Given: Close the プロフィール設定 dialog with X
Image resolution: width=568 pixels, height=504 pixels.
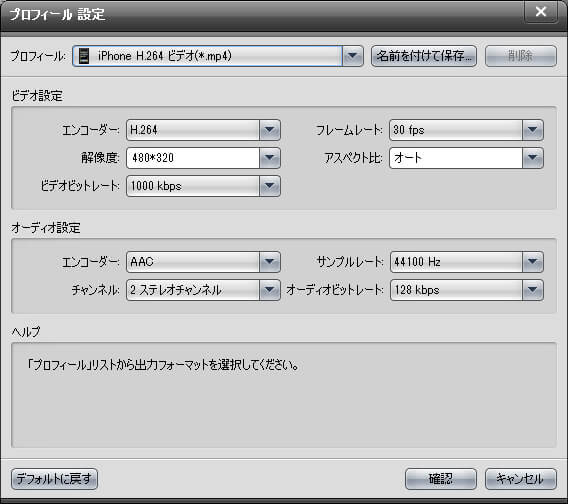Looking at the screenshot, I should [541, 12].
